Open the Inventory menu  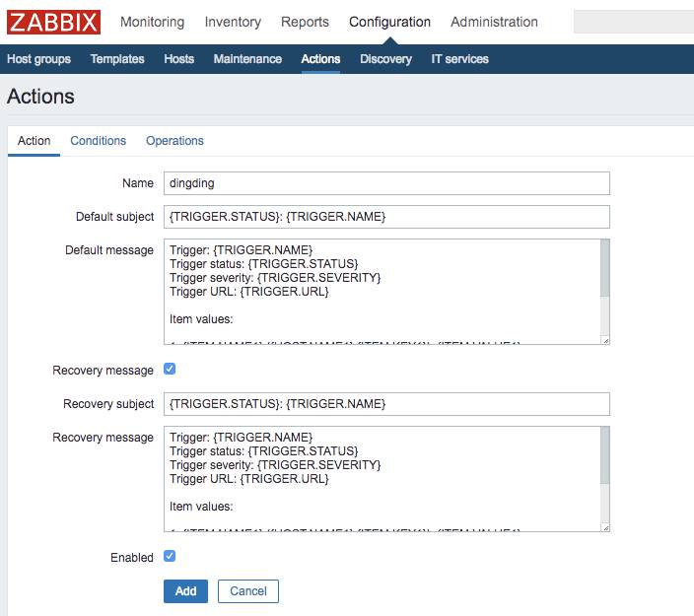pyautogui.click(x=233, y=22)
